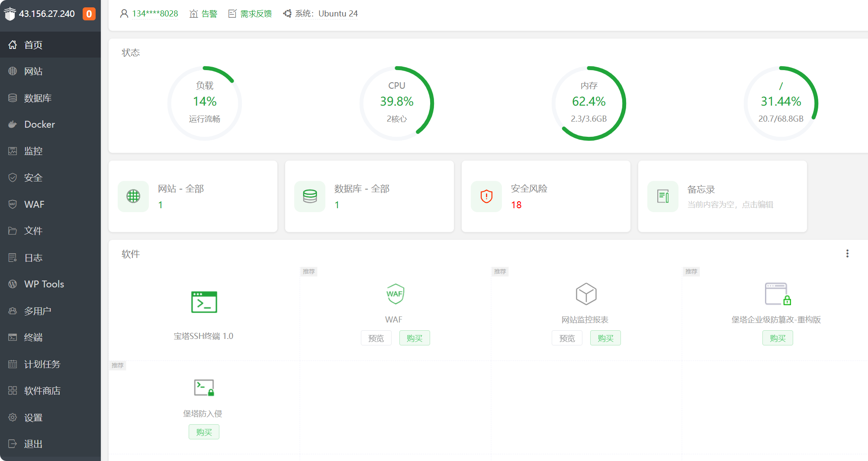The width and height of the screenshot is (868, 461).
Task: Click the 内存 62.4% memory gauge
Action: coord(588,103)
